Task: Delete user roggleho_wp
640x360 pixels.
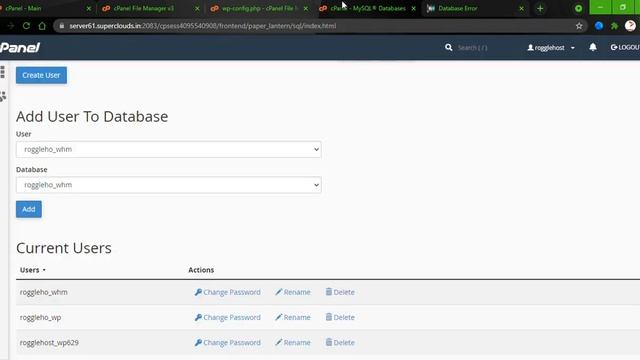Action: pyautogui.click(x=340, y=318)
